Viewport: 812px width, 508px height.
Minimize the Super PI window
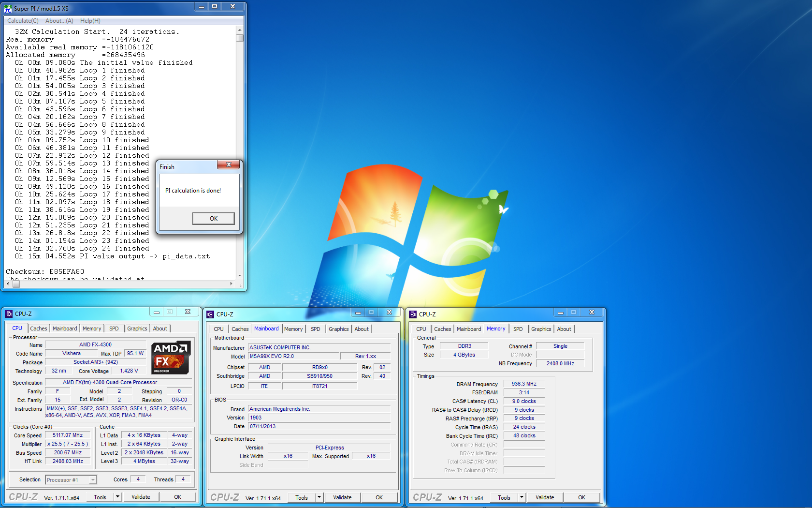(x=202, y=7)
